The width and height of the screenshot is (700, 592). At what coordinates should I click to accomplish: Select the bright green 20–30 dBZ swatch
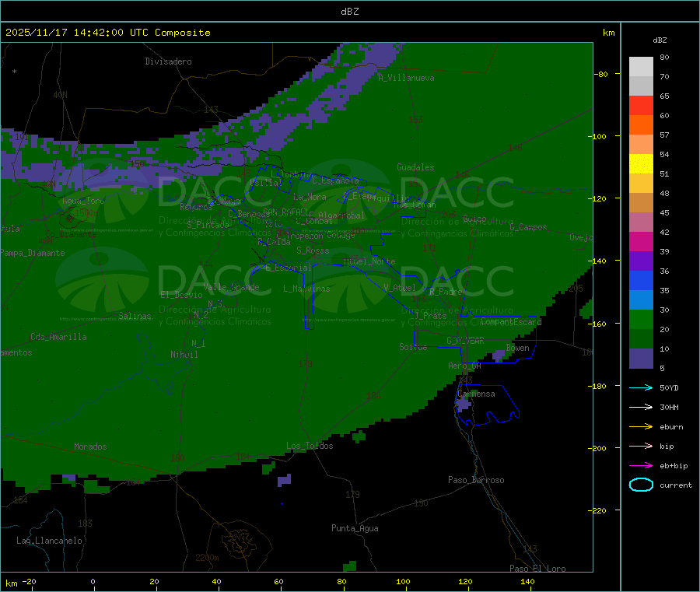641,320
